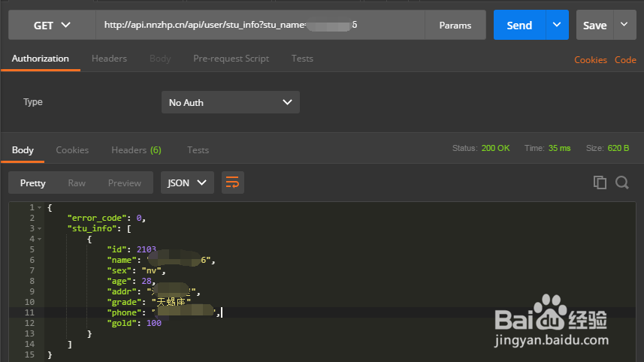This screenshot has width=644, height=362.
Task: Click the 620 B size value
Action: point(618,148)
